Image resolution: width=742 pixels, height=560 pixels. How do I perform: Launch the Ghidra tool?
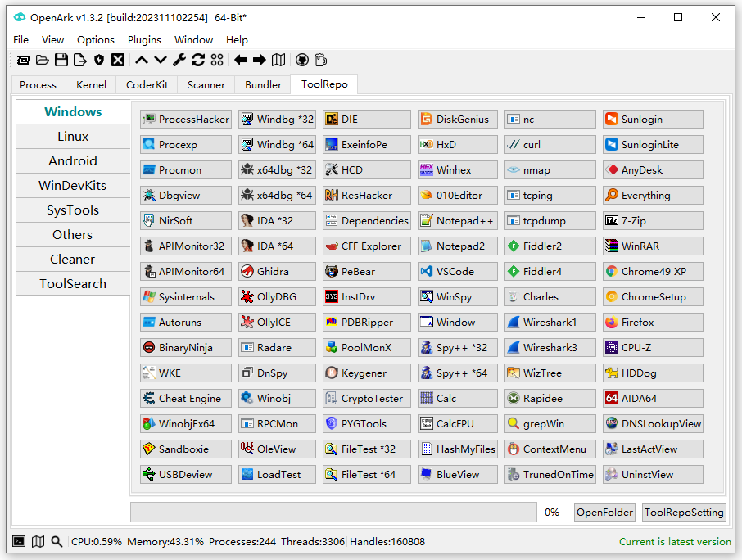click(277, 272)
